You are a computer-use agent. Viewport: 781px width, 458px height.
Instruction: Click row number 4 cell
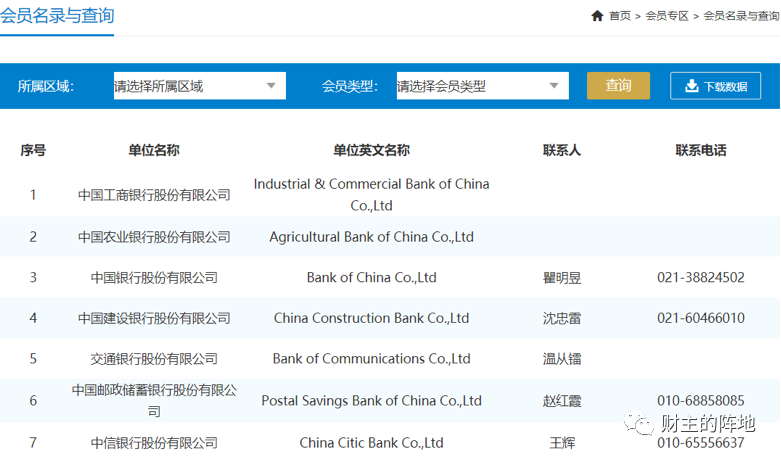point(33,318)
